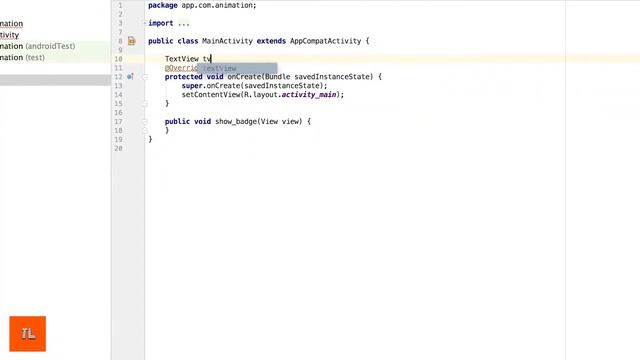The width and height of the screenshot is (640, 360).
Task: Click the 'extends' keyword
Action: pos(271,41)
